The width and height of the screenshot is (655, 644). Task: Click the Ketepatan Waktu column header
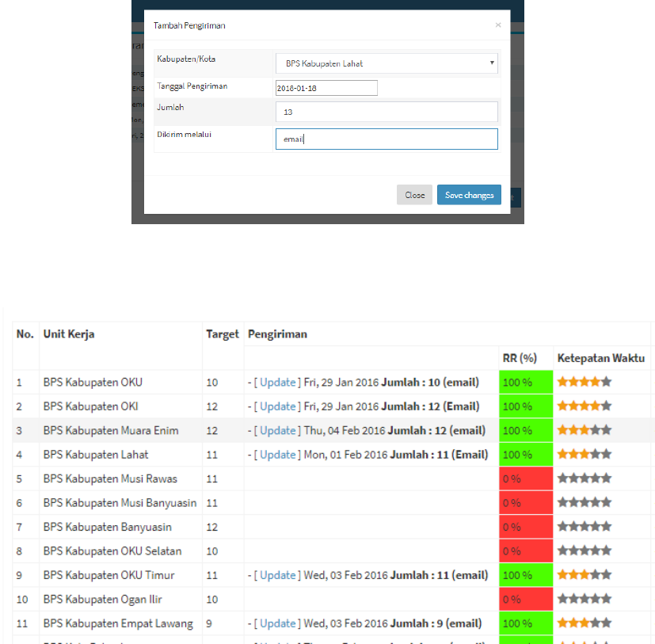point(600,358)
